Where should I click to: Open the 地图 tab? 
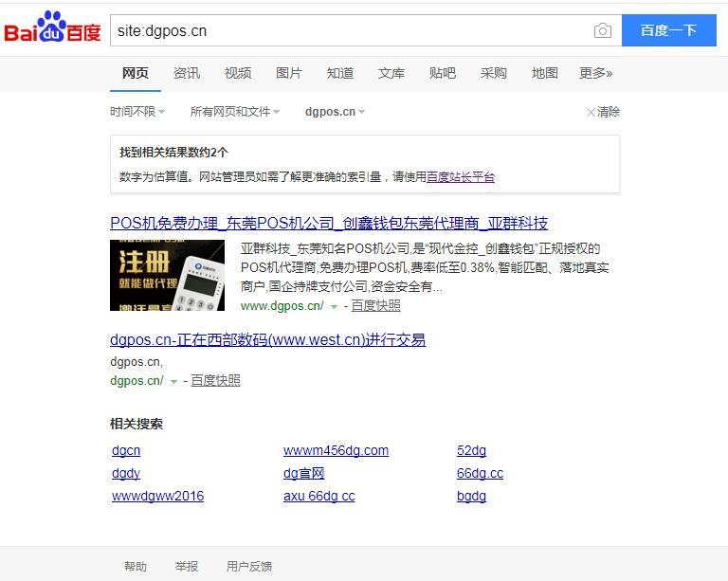(544, 73)
